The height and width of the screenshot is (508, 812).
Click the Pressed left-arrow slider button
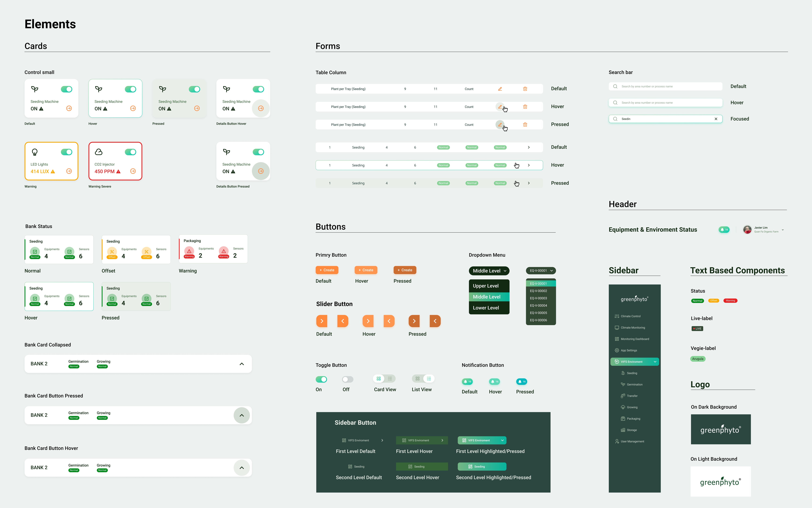[435, 321]
